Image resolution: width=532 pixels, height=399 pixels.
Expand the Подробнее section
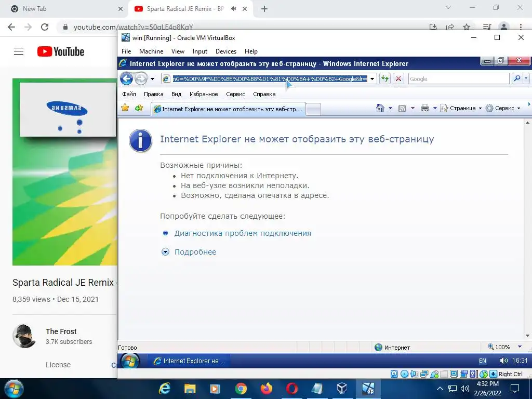[x=195, y=252]
